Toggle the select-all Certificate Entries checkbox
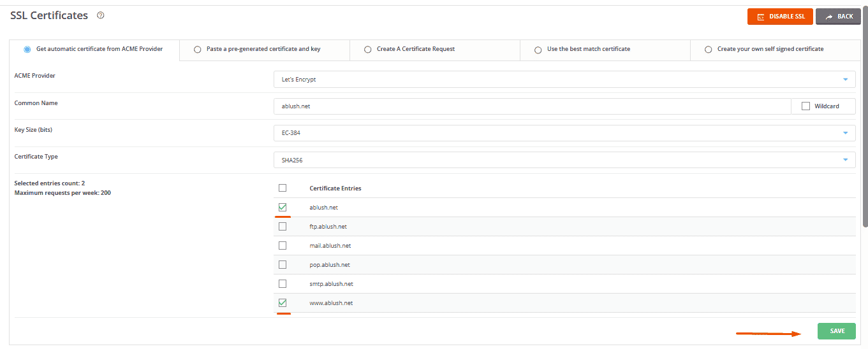The width and height of the screenshot is (868, 349). pyautogui.click(x=283, y=188)
